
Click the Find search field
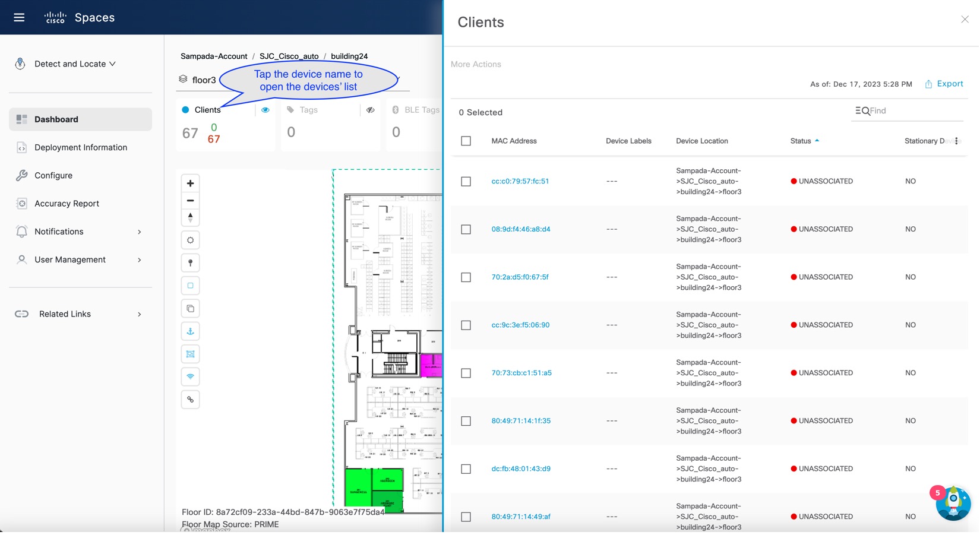click(x=907, y=111)
